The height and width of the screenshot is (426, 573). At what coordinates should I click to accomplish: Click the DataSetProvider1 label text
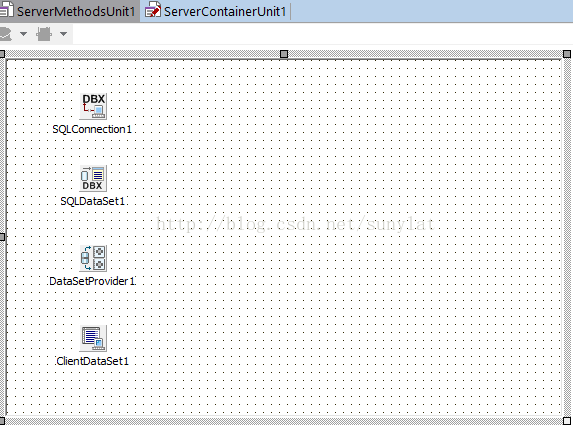[x=92, y=281]
